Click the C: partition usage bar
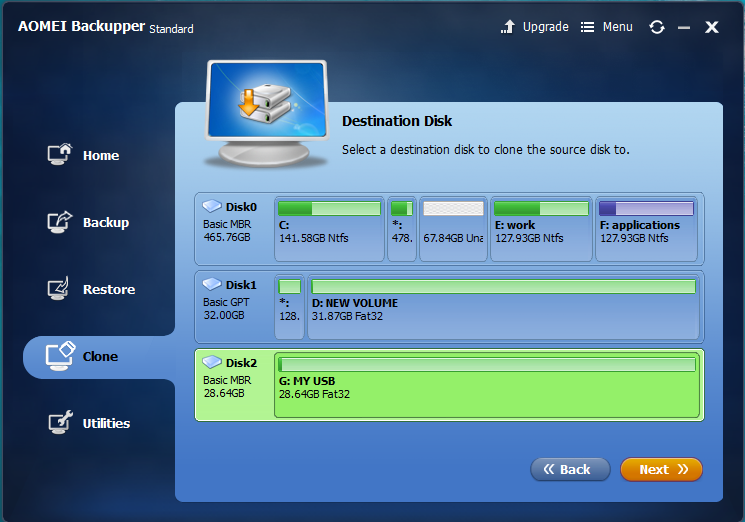 pyautogui.click(x=329, y=209)
